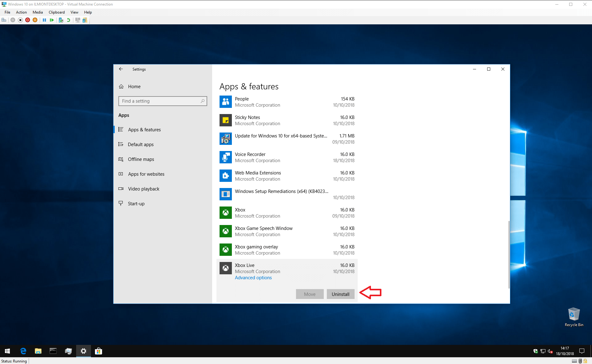Pause the virtual machine
The width and height of the screenshot is (592, 364).
[44, 20]
